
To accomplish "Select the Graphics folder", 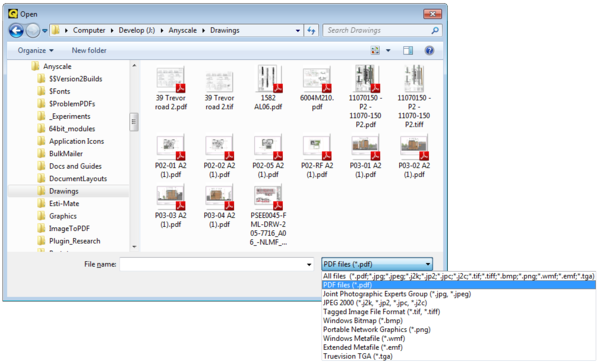I will pyautogui.click(x=63, y=216).
